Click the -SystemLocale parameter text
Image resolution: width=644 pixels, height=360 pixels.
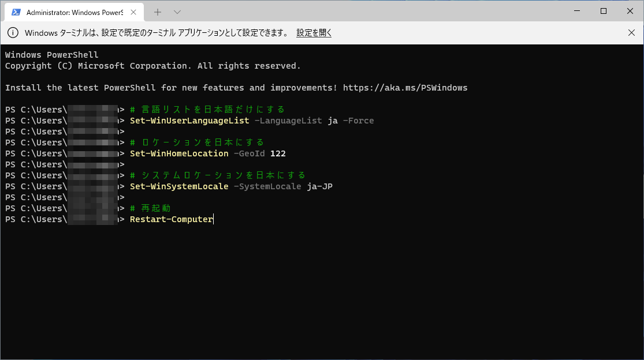267,186
